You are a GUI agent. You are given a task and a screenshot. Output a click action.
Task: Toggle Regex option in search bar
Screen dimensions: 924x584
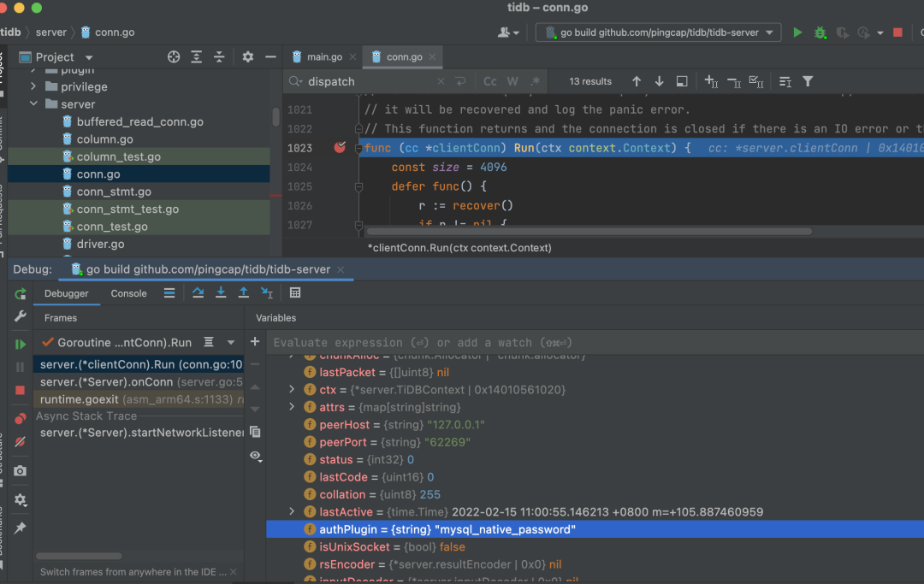click(536, 81)
